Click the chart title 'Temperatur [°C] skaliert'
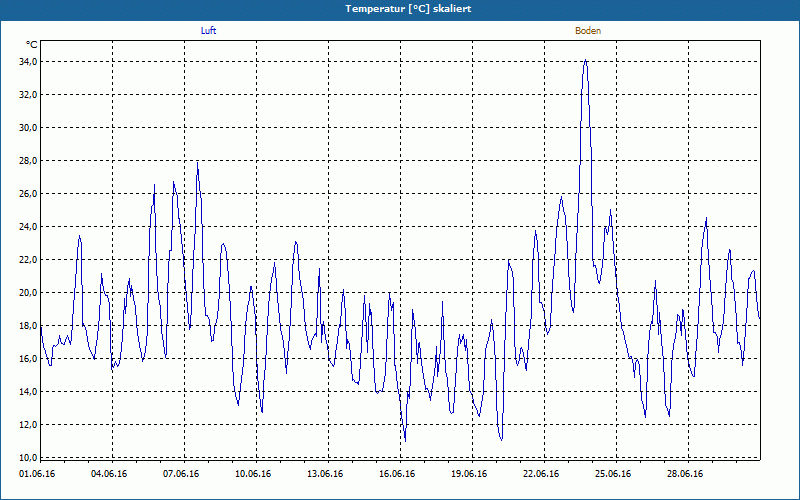 (408, 9)
